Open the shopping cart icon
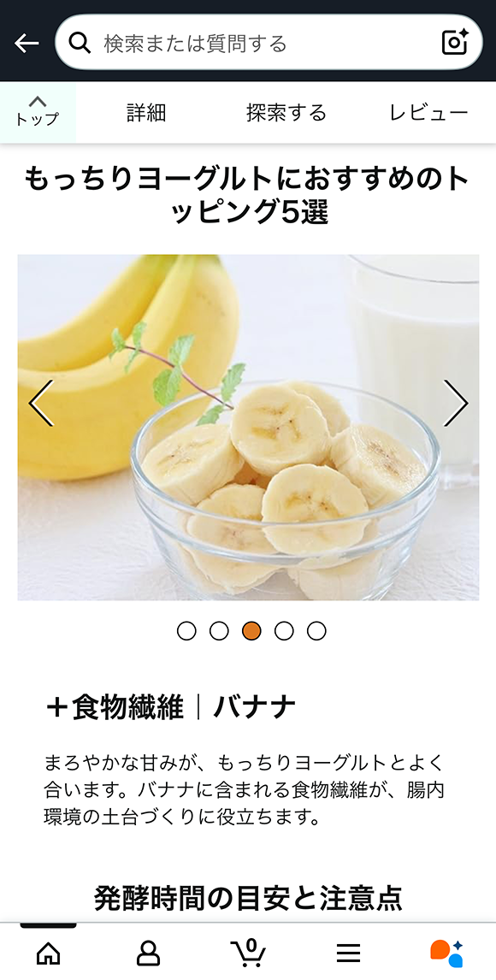This screenshot has width=496, height=980. tap(248, 953)
